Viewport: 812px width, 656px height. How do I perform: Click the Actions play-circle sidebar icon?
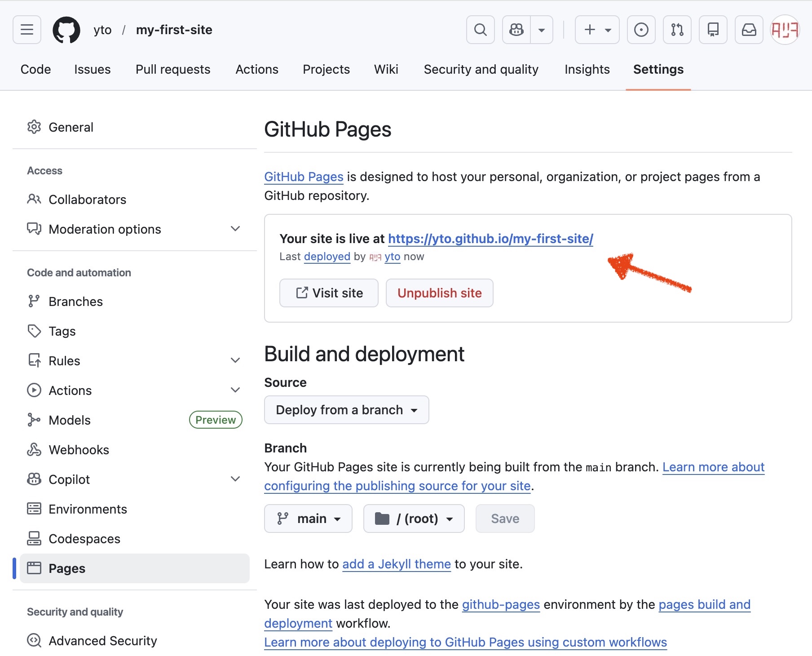click(x=34, y=390)
